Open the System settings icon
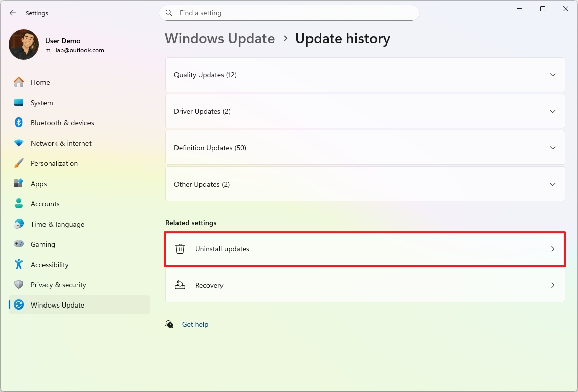Viewport: 578px width, 392px height. (19, 102)
